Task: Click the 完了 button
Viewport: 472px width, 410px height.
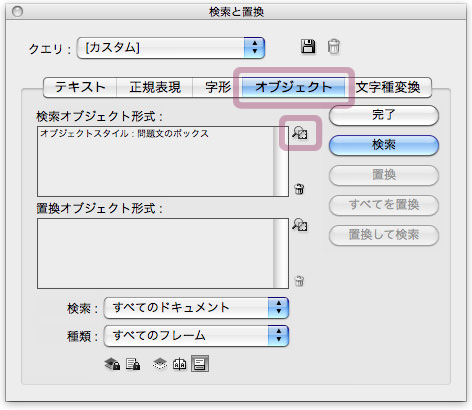Action: coord(384,115)
